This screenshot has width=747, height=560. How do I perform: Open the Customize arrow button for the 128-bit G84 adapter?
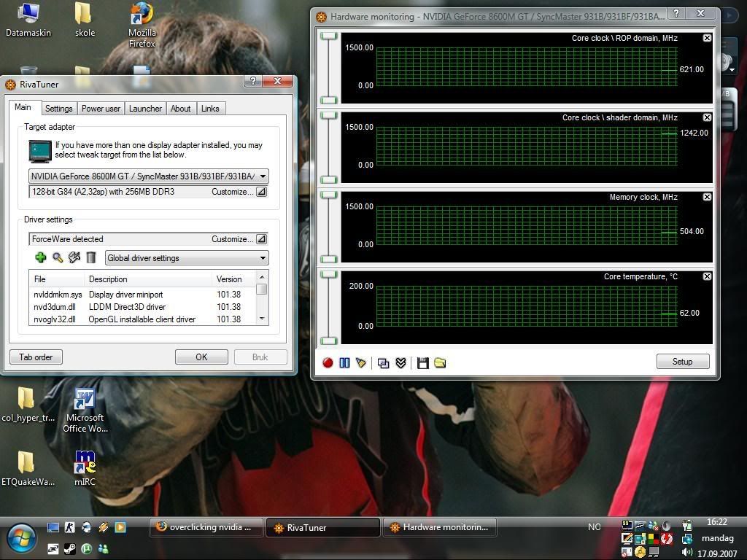(x=262, y=192)
